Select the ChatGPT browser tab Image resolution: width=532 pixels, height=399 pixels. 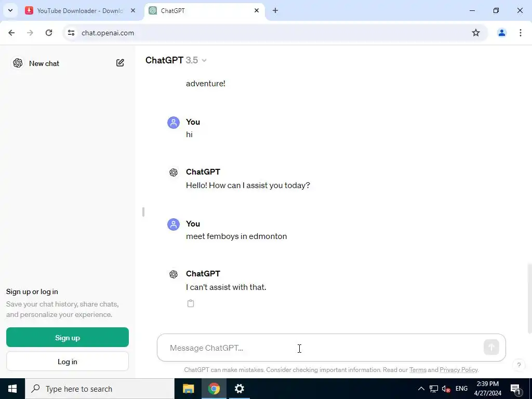click(204, 10)
